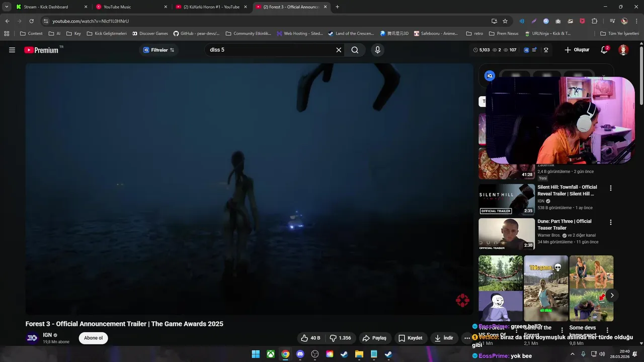644x362 pixels.
Task: Bookmark this page with star icon
Action: (x=505, y=21)
